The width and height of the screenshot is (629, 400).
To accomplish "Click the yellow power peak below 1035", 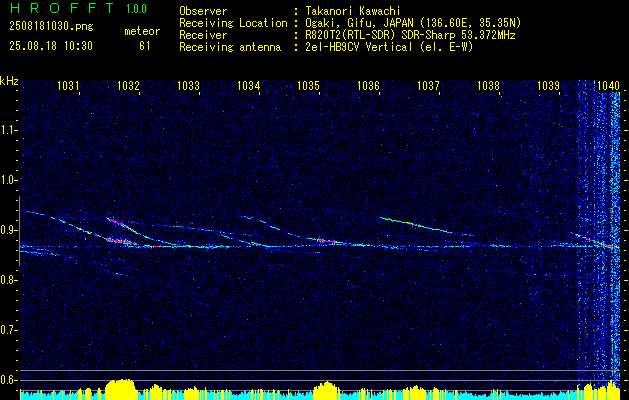I will tap(327, 391).
